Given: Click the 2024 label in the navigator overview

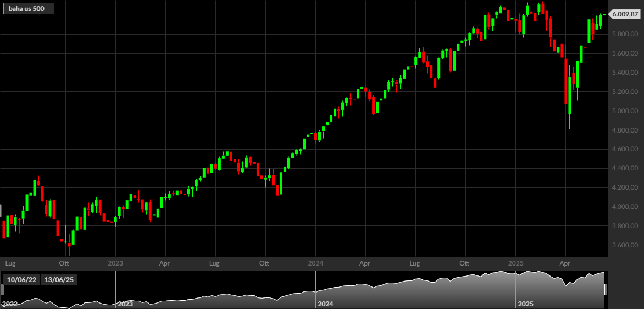Looking at the screenshot, I should pyautogui.click(x=325, y=304).
